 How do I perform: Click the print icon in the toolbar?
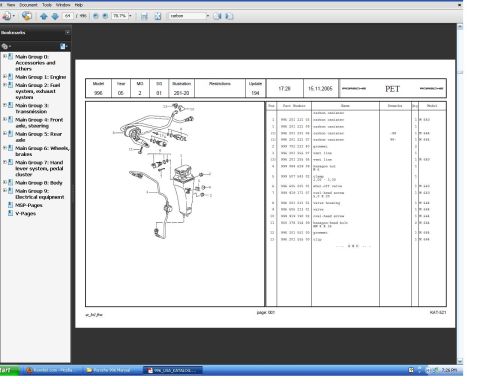coord(7,16)
